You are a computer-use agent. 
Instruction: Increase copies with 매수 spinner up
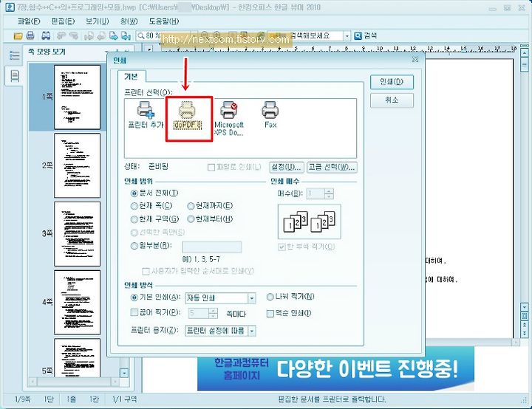[x=329, y=192]
